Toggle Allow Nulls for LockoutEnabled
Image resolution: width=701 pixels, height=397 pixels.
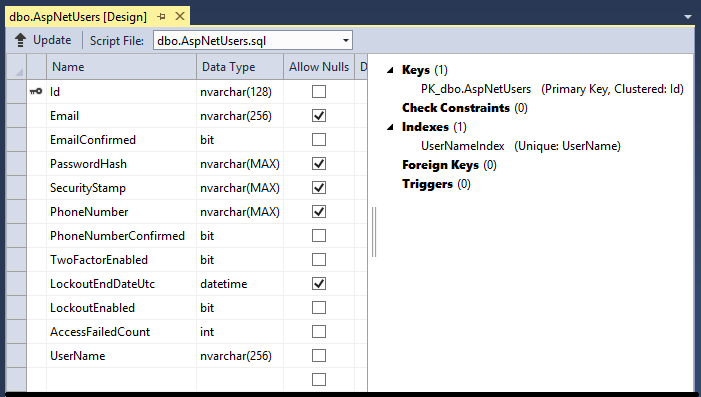[x=319, y=308]
